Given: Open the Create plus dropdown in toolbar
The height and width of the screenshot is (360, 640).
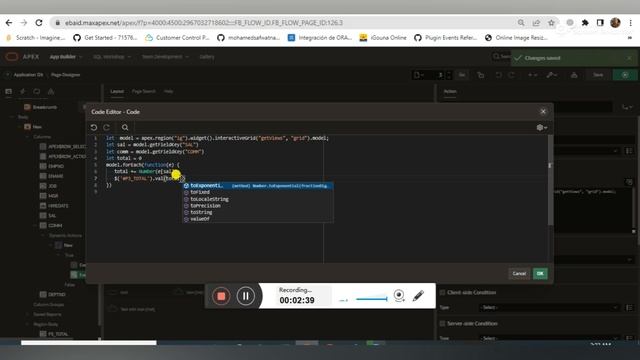Looking at the screenshot, I should coord(533,75).
